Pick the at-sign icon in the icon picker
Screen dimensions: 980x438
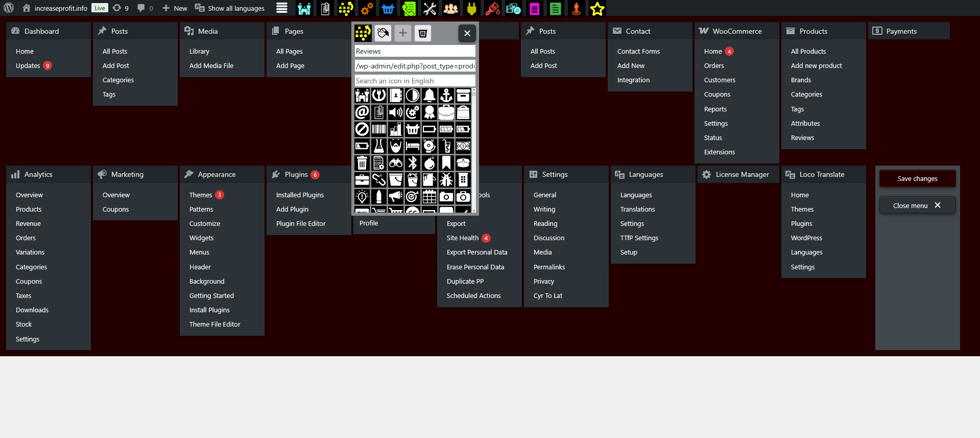pos(362,112)
